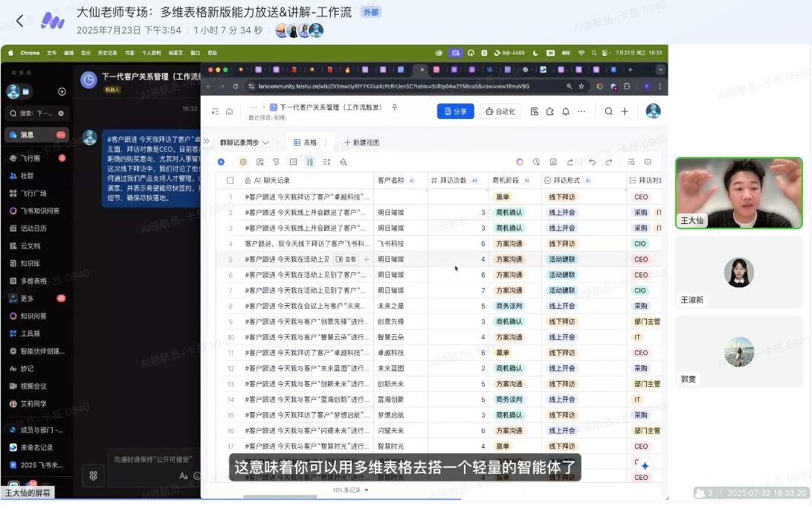Screen dimensions: 812x506
Task: Open the 自动化 automation panel
Action: [500, 112]
